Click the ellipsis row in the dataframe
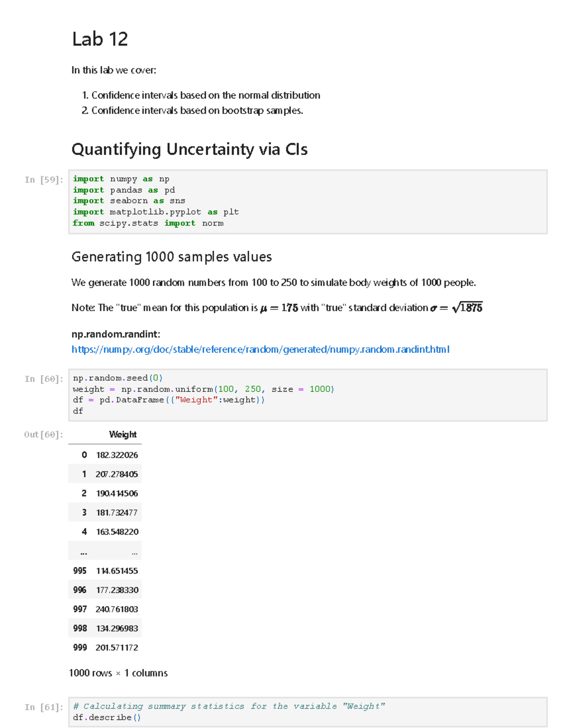The image size is (563, 728). coord(105,551)
